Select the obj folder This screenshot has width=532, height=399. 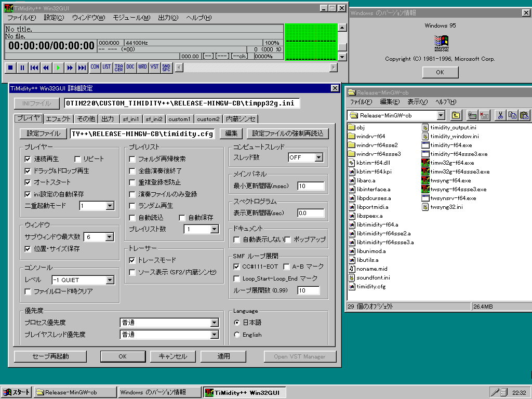356,127
